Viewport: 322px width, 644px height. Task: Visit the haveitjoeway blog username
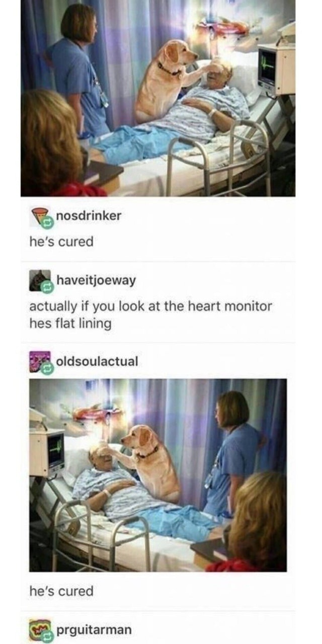(96, 280)
